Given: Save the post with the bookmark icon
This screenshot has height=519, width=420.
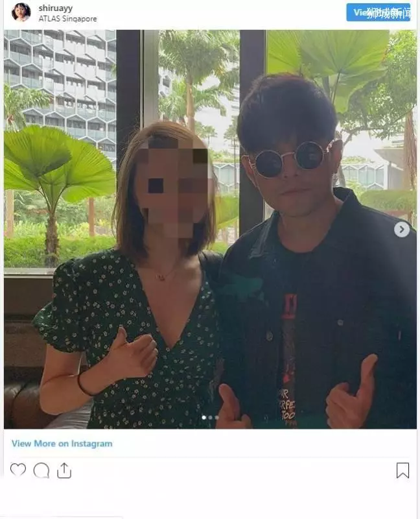Looking at the screenshot, I should (x=402, y=470).
